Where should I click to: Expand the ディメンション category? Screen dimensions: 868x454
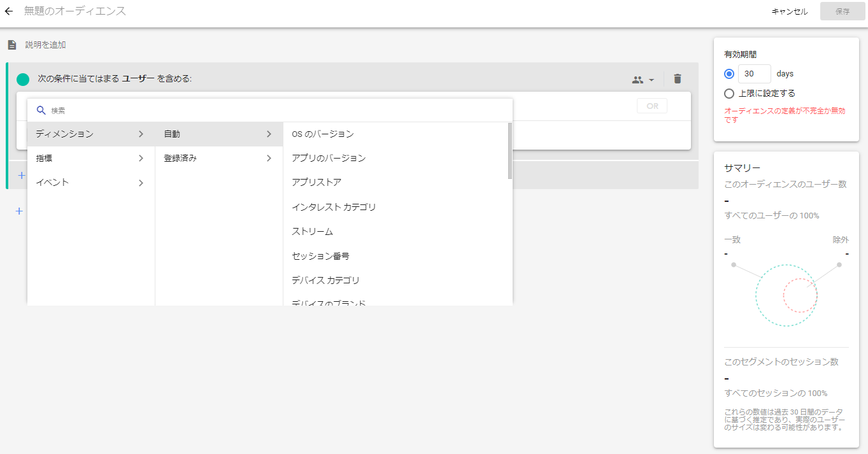pyautogui.click(x=90, y=134)
